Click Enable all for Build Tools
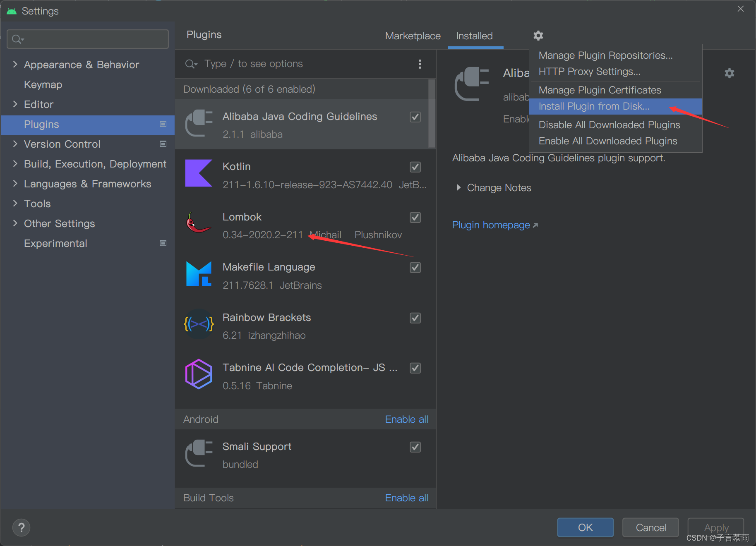 (x=406, y=498)
